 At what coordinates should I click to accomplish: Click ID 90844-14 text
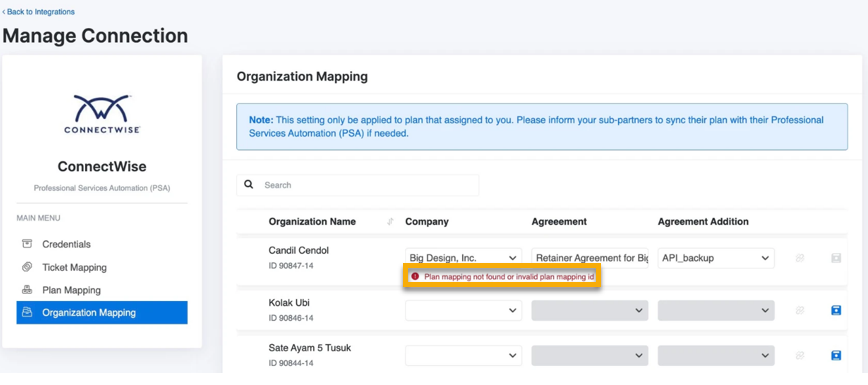pyautogui.click(x=291, y=363)
